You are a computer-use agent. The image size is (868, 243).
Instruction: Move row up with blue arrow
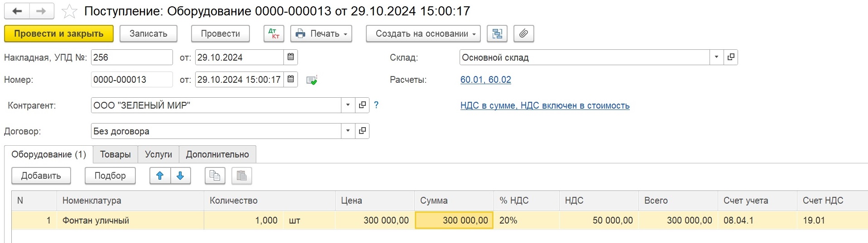click(160, 176)
